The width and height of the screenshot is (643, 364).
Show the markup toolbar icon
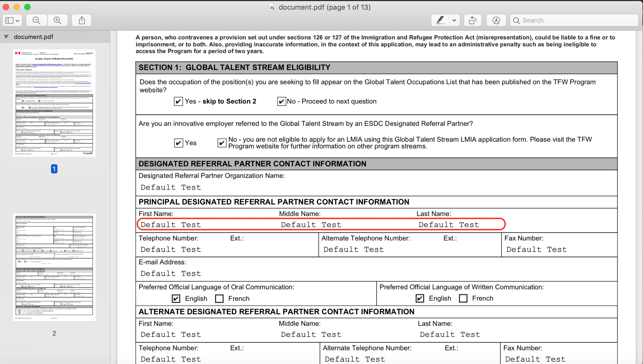coord(496,20)
